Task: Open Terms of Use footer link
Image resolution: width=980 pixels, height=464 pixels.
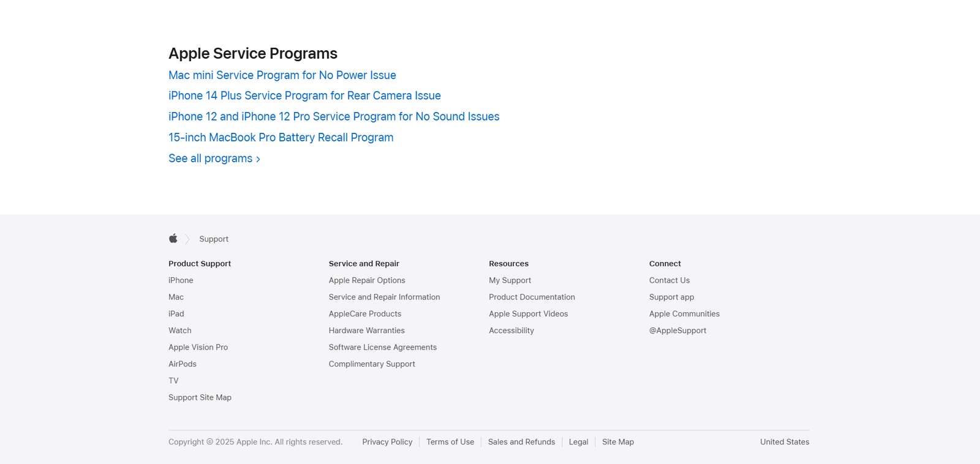Action: tap(450, 442)
